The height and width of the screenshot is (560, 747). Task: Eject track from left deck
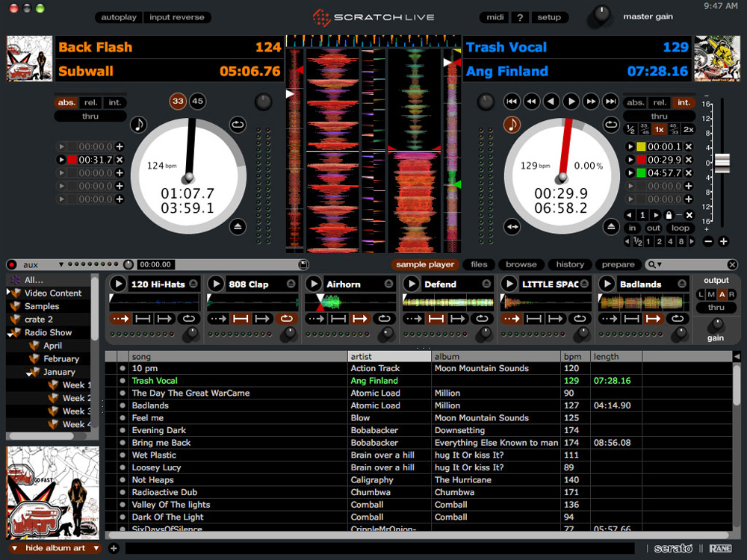(x=238, y=227)
